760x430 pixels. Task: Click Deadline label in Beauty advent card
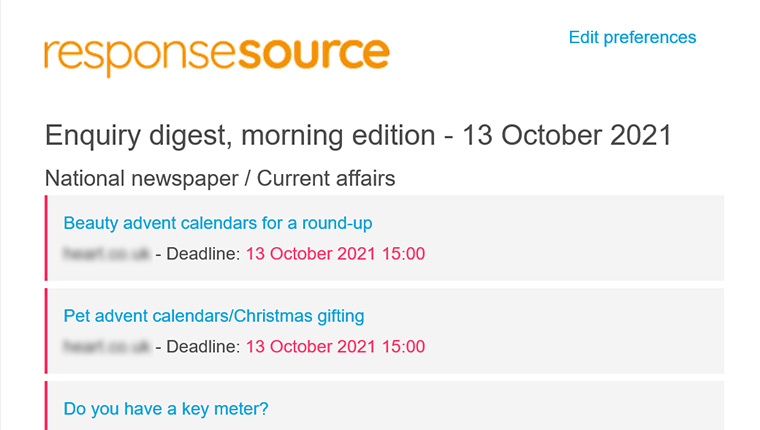[x=203, y=254]
